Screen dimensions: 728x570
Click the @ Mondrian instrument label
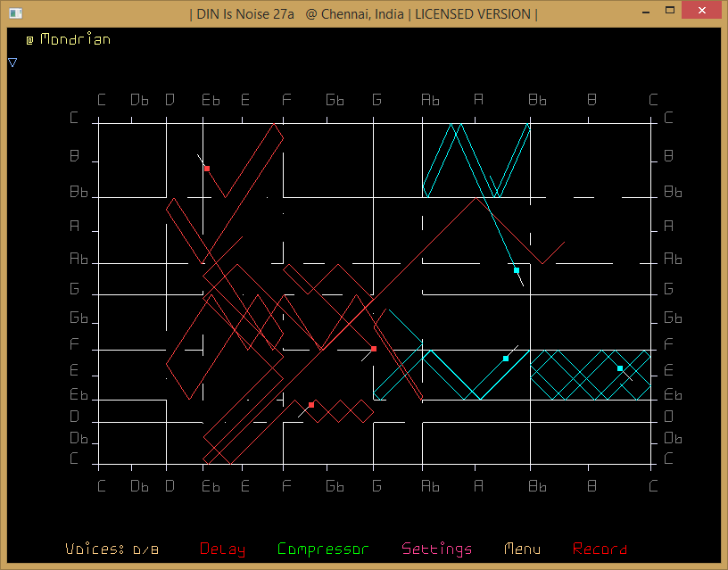tap(69, 39)
